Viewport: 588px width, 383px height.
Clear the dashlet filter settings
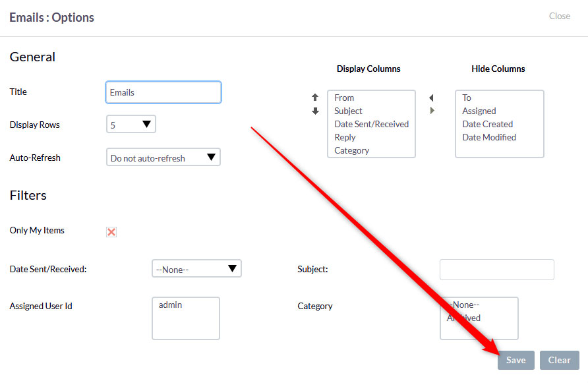[x=559, y=360]
